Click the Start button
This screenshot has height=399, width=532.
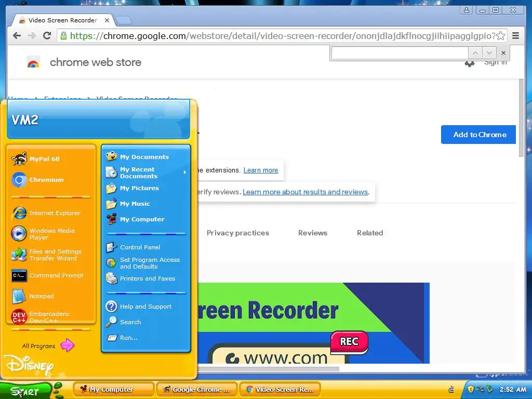pos(26,391)
